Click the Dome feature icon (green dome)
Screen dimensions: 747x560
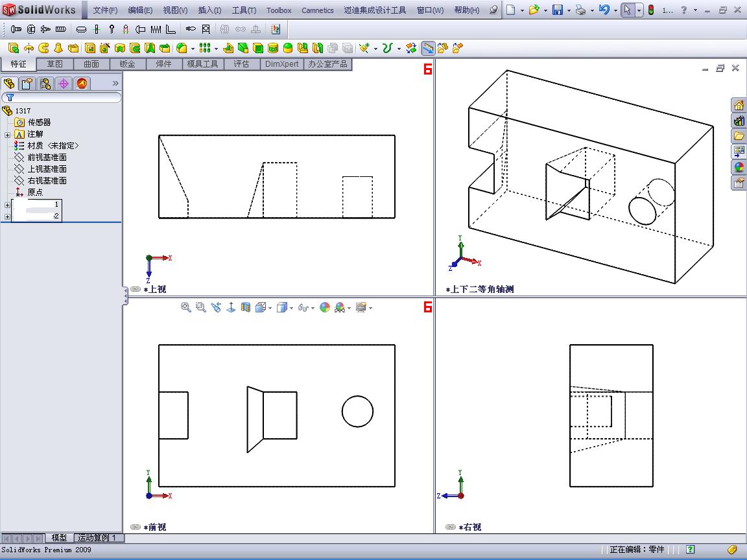(288, 47)
